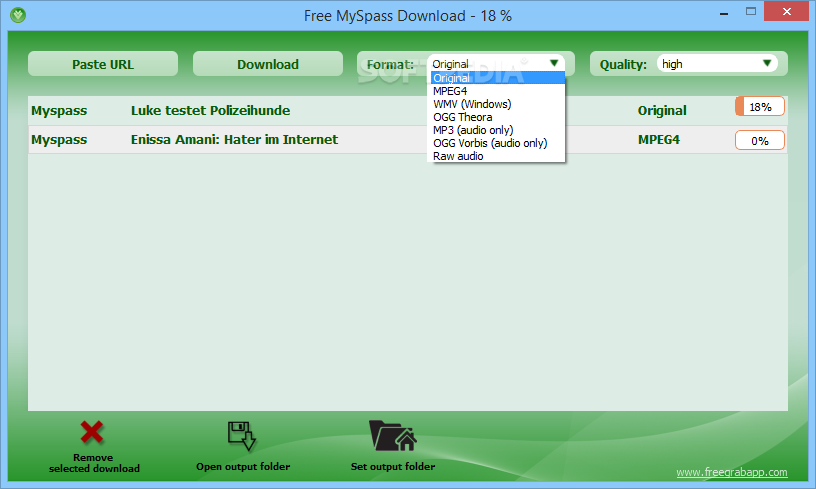Screen dimensions: 816x489
Task: Select Raw audio format option
Action: coord(498,156)
